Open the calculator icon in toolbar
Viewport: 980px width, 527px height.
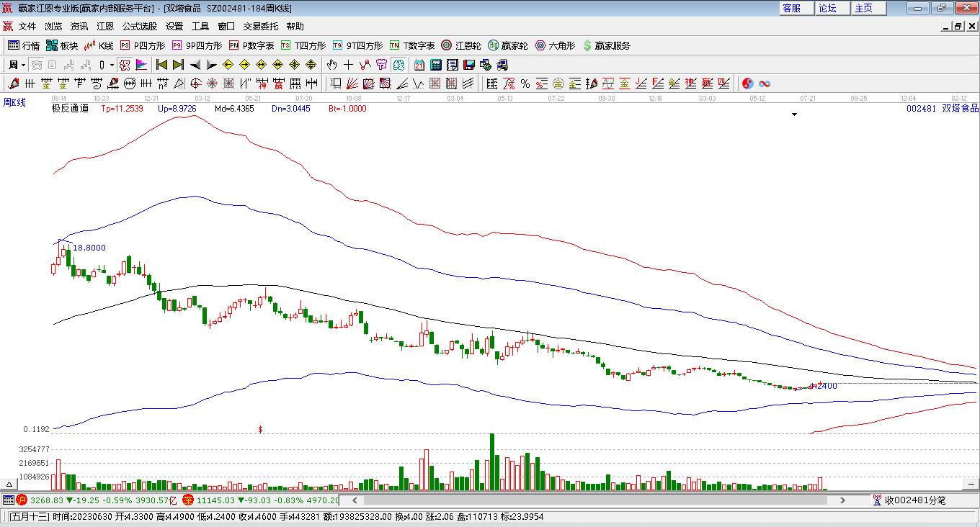[435, 65]
